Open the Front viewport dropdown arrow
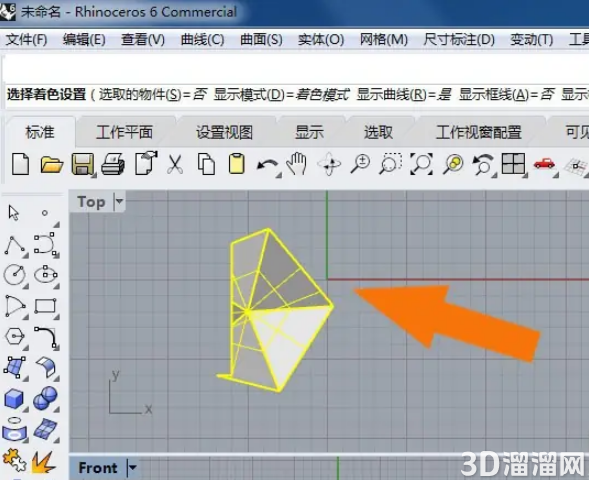 132,468
